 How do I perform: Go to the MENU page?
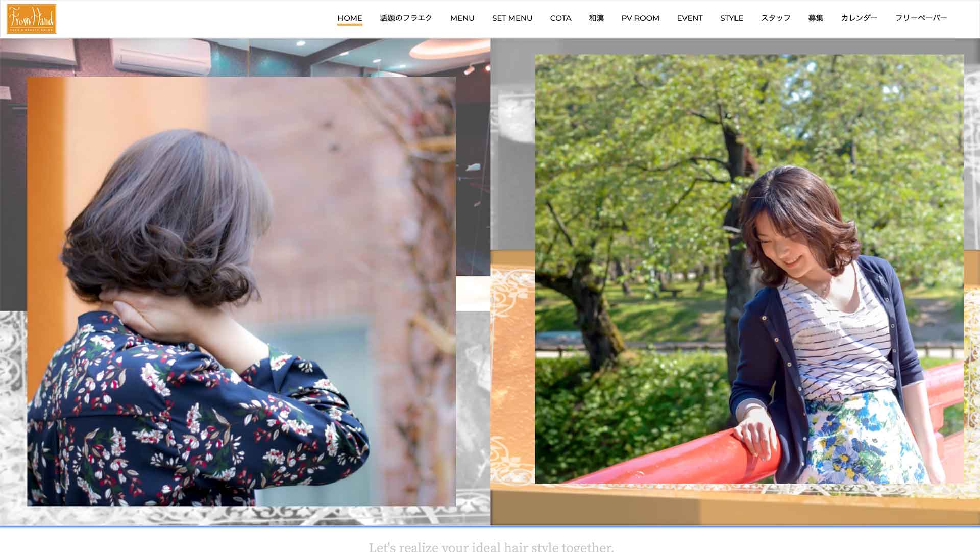(x=462, y=18)
